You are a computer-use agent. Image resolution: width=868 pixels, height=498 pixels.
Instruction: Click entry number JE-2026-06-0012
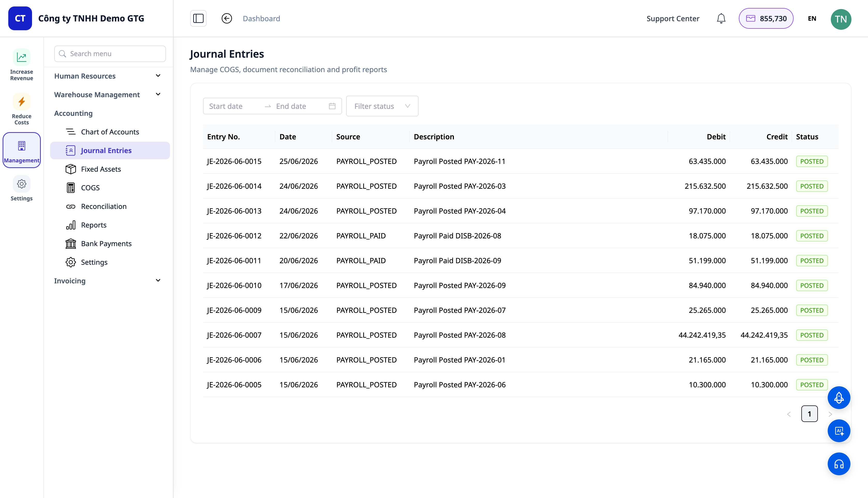click(x=234, y=236)
